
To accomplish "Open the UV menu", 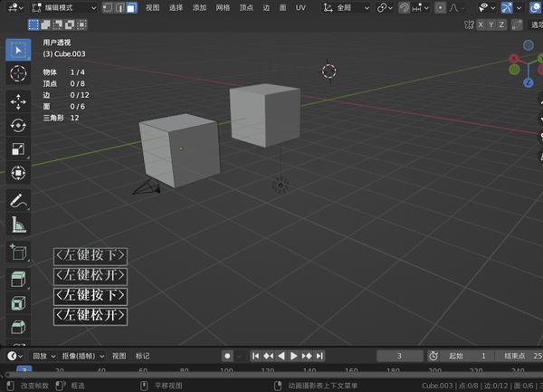I will (300, 7).
